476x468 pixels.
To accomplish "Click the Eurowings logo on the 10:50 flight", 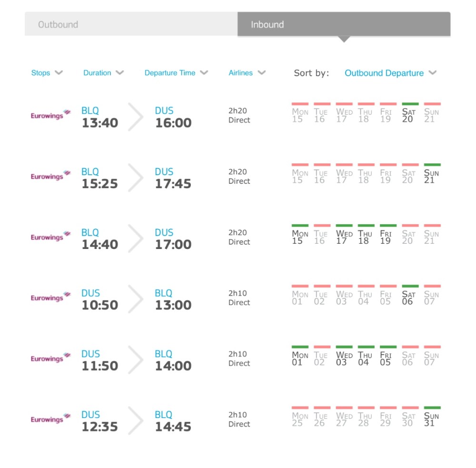I will (x=50, y=297).
